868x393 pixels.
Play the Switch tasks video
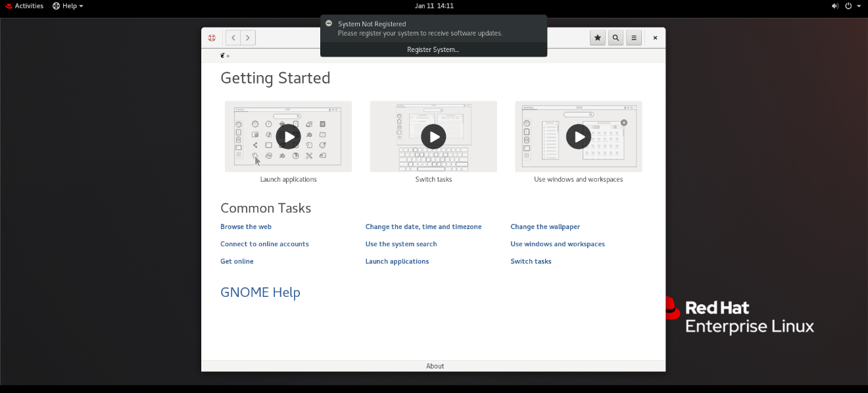click(433, 136)
